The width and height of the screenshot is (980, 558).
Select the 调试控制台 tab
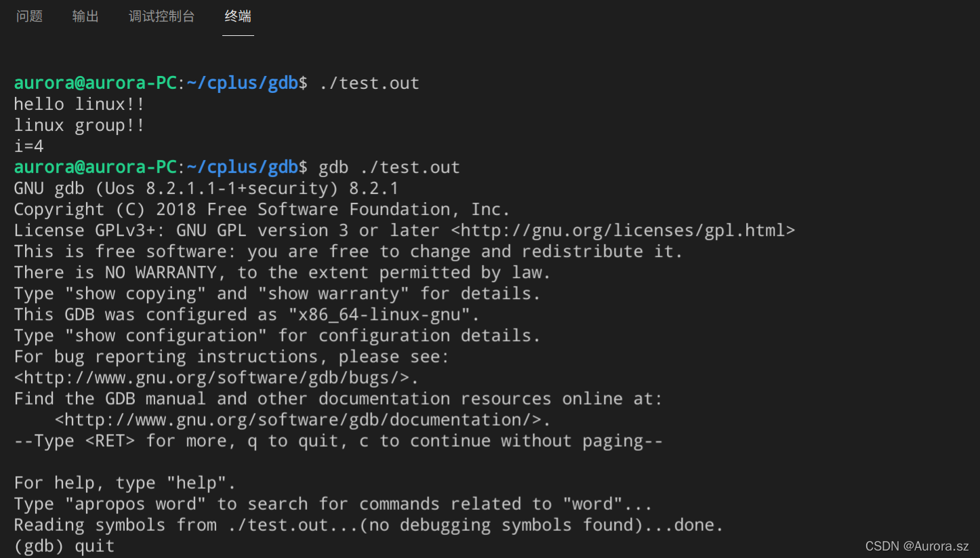pyautogui.click(x=161, y=16)
